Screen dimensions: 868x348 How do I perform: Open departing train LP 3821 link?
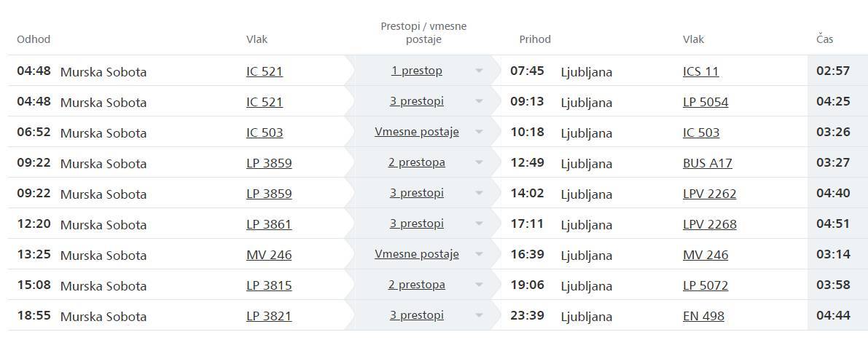(x=269, y=317)
